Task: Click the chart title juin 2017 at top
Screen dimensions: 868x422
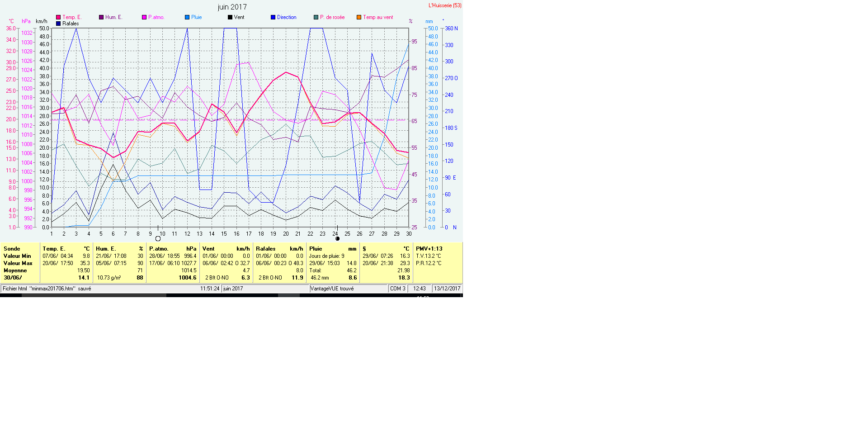Action: (232, 7)
